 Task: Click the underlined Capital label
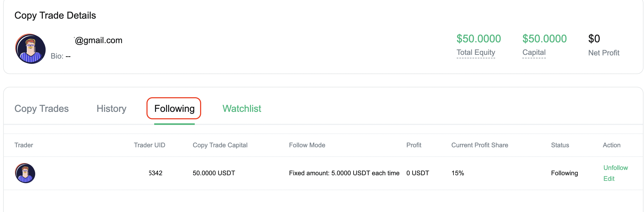click(x=534, y=52)
